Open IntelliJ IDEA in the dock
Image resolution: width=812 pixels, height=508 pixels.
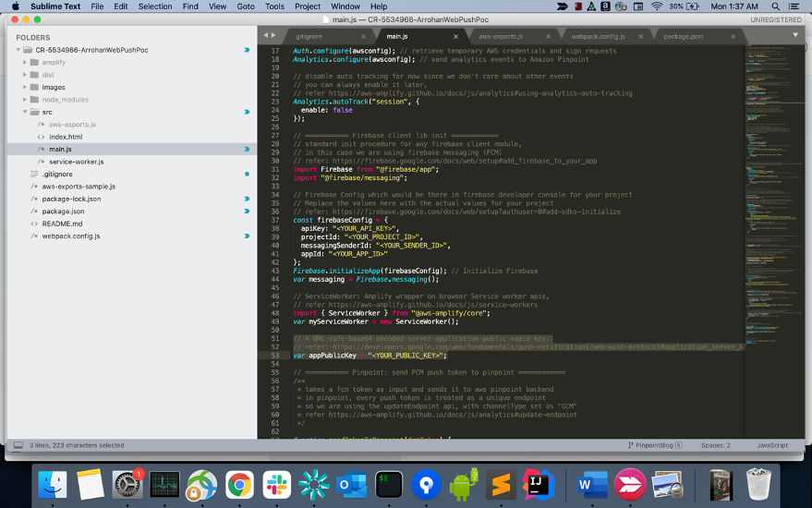[538, 483]
